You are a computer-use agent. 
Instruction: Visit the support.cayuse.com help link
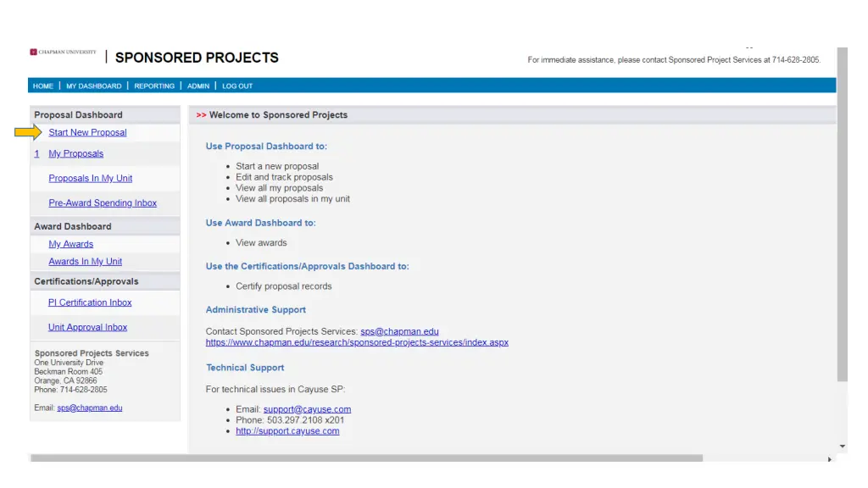click(x=287, y=431)
